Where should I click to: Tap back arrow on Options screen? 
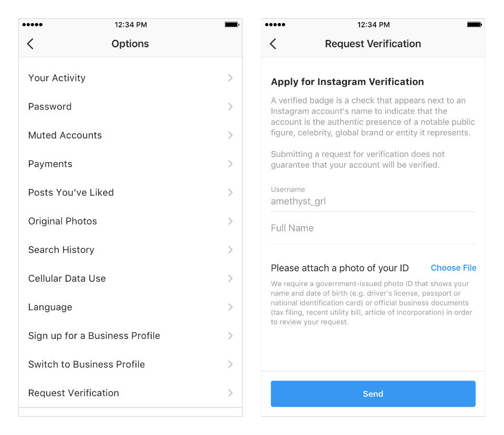point(30,44)
